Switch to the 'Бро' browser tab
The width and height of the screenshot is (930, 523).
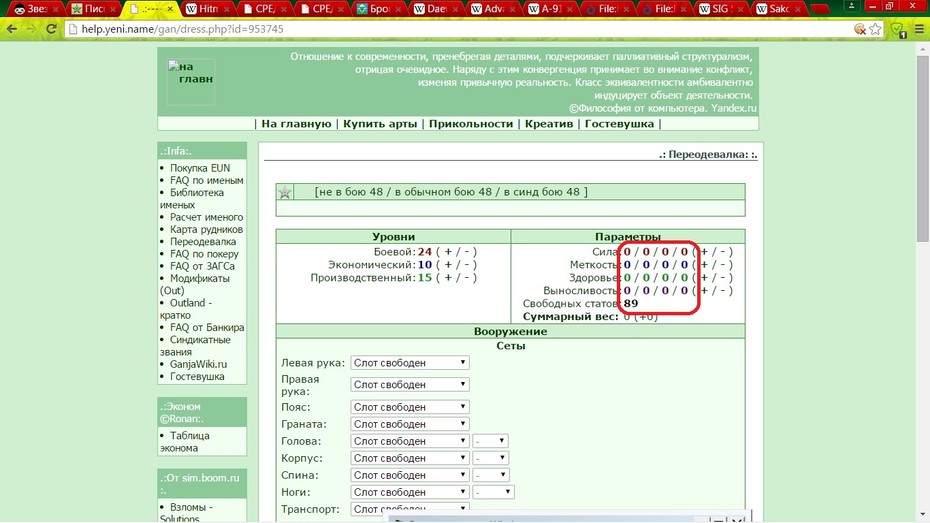click(378, 9)
